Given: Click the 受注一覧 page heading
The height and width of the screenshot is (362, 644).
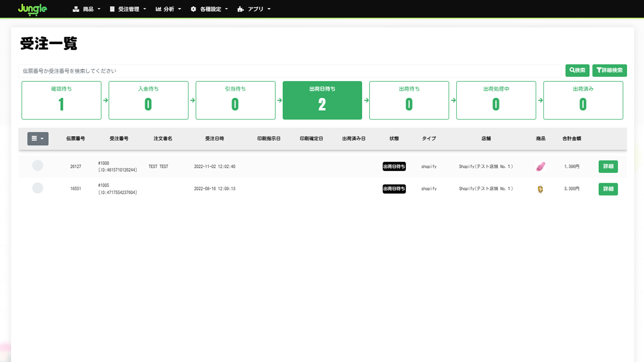Looking at the screenshot, I should pos(49,43).
